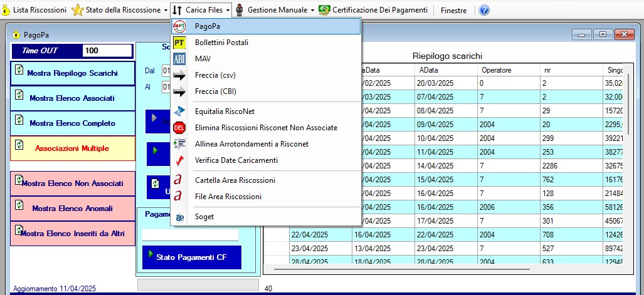Click the PagoPa icon in the dropdown menu
The image size is (644, 295).
click(179, 26)
